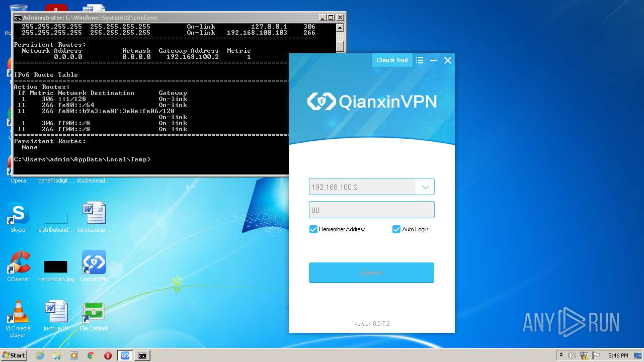Maximize the cmd.exe window
This screenshot has width=644, height=362.
(331, 18)
